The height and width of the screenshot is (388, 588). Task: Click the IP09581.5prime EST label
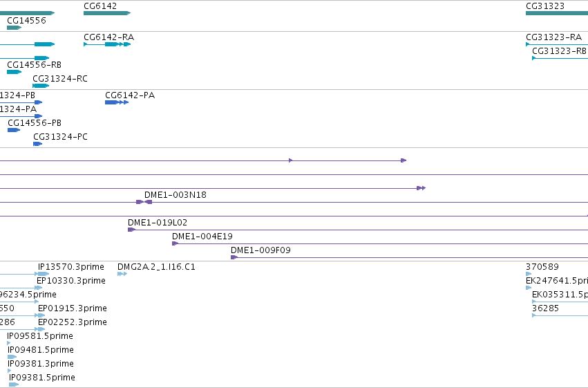(x=40, y=336)
